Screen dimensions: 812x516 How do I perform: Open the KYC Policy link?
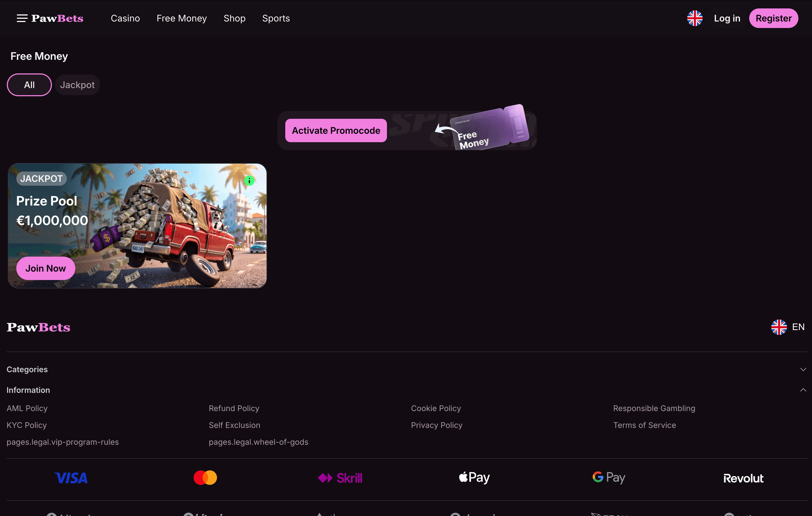pos(27,425)
